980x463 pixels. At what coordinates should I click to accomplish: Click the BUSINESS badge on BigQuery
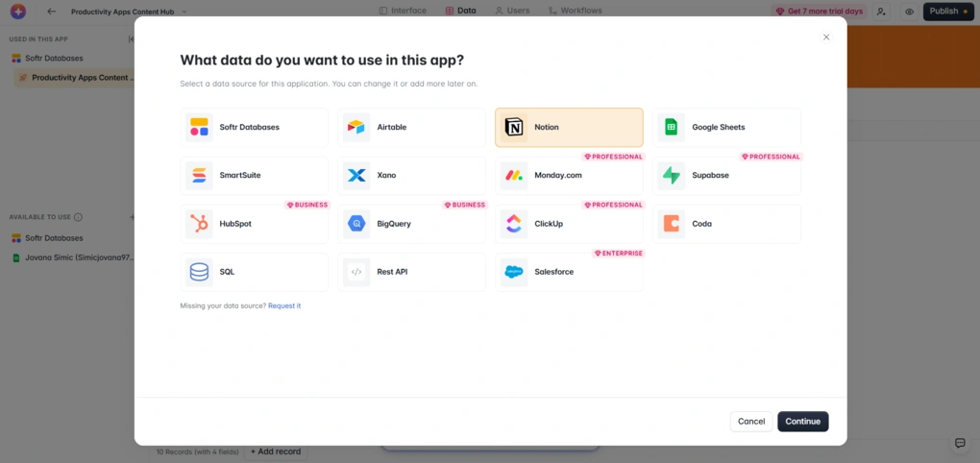pos(464,205)
